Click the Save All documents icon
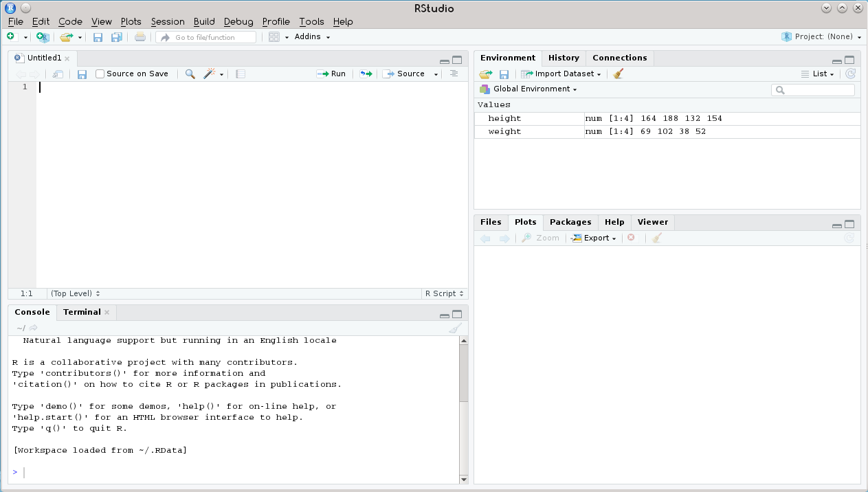 point(117,37)
